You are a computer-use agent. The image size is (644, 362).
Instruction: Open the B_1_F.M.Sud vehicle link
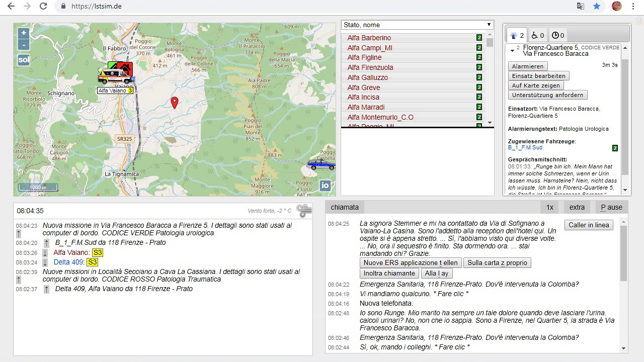point(525,148)
